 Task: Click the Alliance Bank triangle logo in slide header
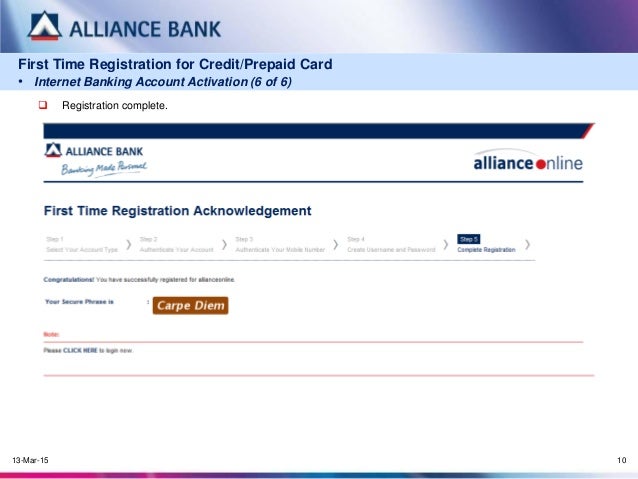[x=45, y=26]
